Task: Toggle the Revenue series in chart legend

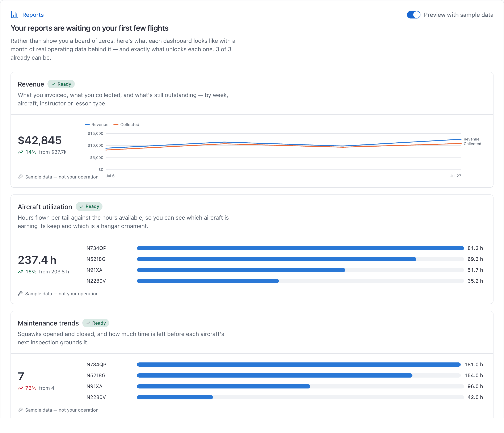Action: click(x=97, y=125)
